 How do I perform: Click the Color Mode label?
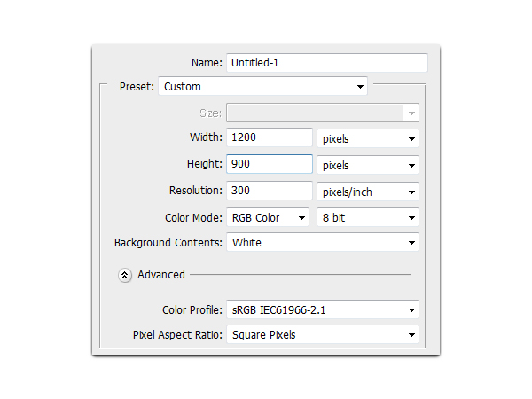click(192, 217)
